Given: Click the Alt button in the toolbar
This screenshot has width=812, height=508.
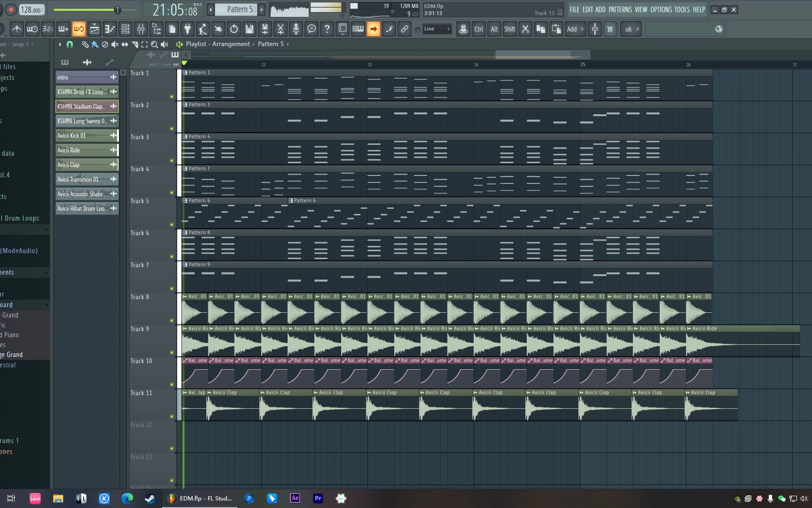Looking at the screenshot, I should [494, 29].
